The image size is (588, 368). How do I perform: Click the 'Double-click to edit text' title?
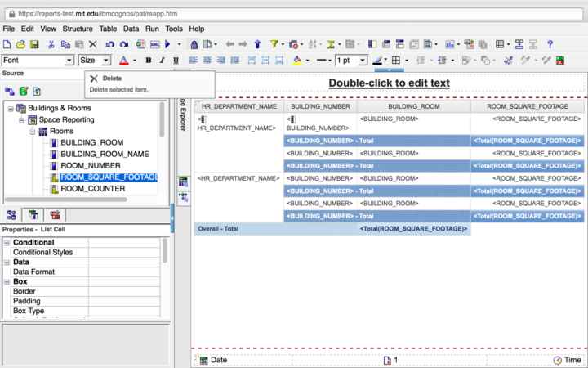[388, 83]
